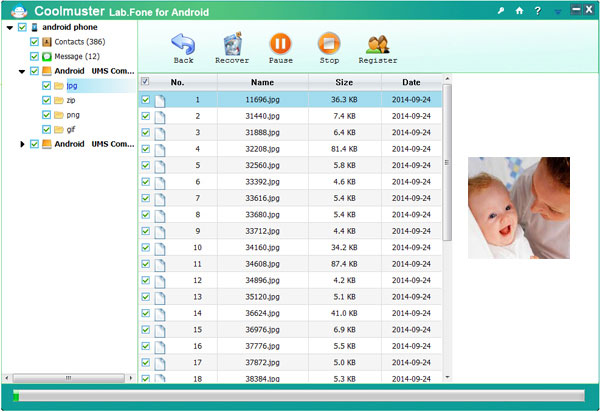
Task: Pause the scan with the Pause icon
Action: 281,44
